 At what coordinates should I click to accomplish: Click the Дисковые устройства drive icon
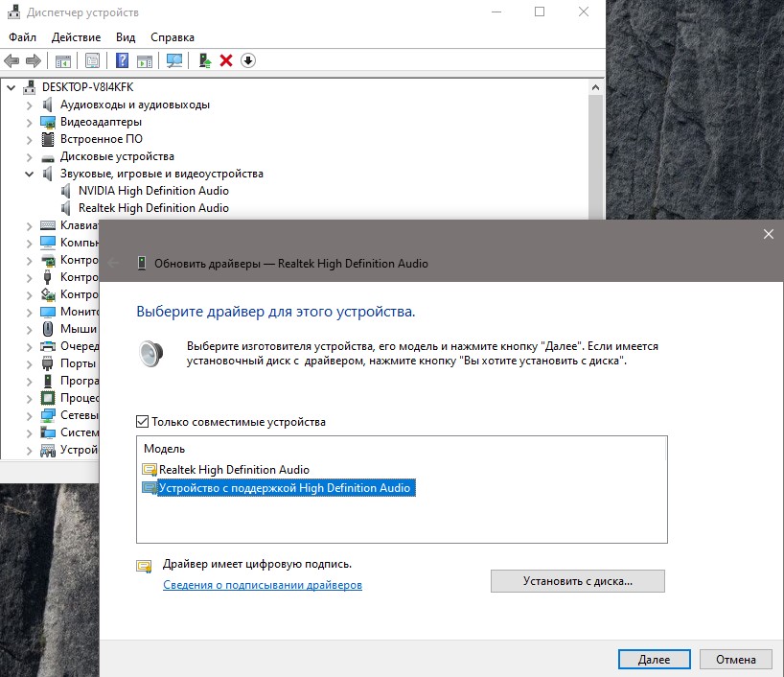[48, 158]
